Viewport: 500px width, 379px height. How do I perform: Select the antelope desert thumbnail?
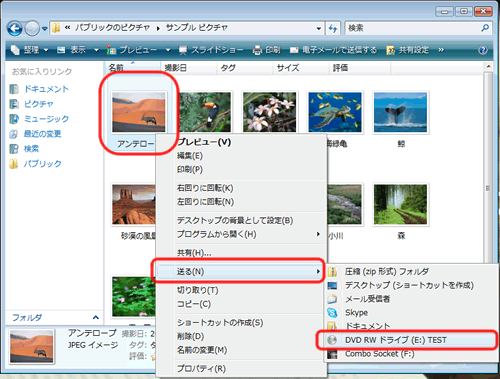[x=139, y=112]
